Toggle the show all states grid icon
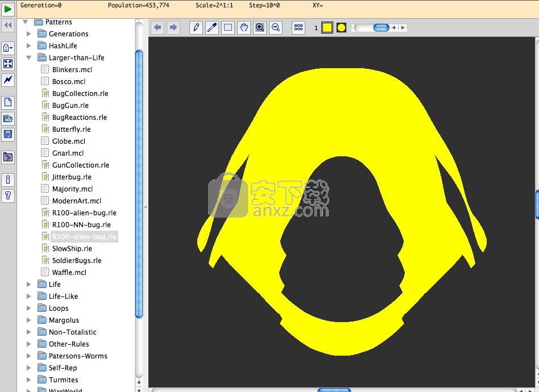 pyautogui.click(x=298, y=27)
